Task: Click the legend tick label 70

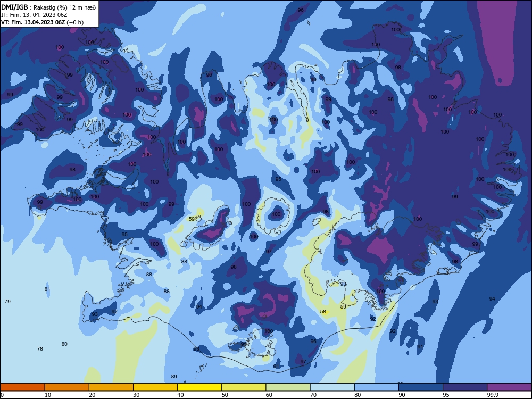Action: point(313,395)
